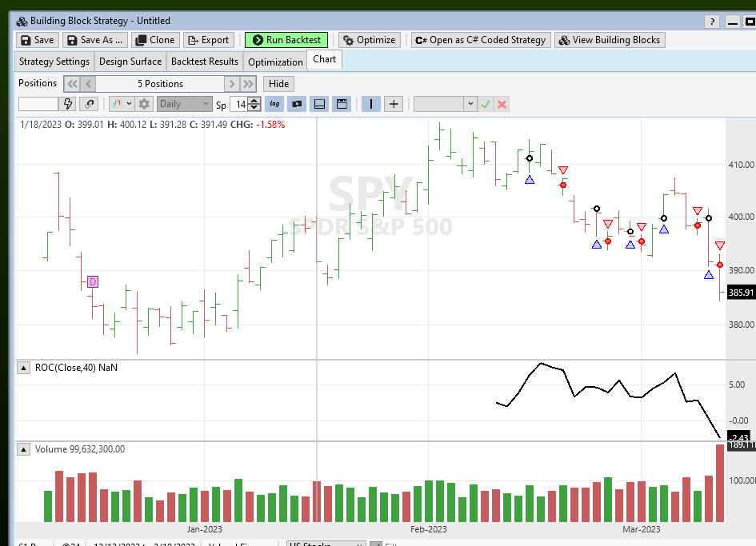This screenshot has width=756, height=546.
Task: Toggle the top pane layout button
Action: tap(342, 104)
